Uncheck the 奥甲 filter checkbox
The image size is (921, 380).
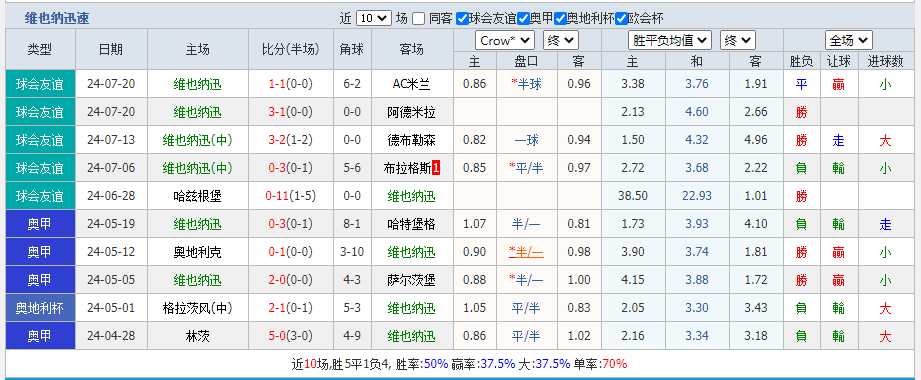pyautogui.click(x=523, y=18)
